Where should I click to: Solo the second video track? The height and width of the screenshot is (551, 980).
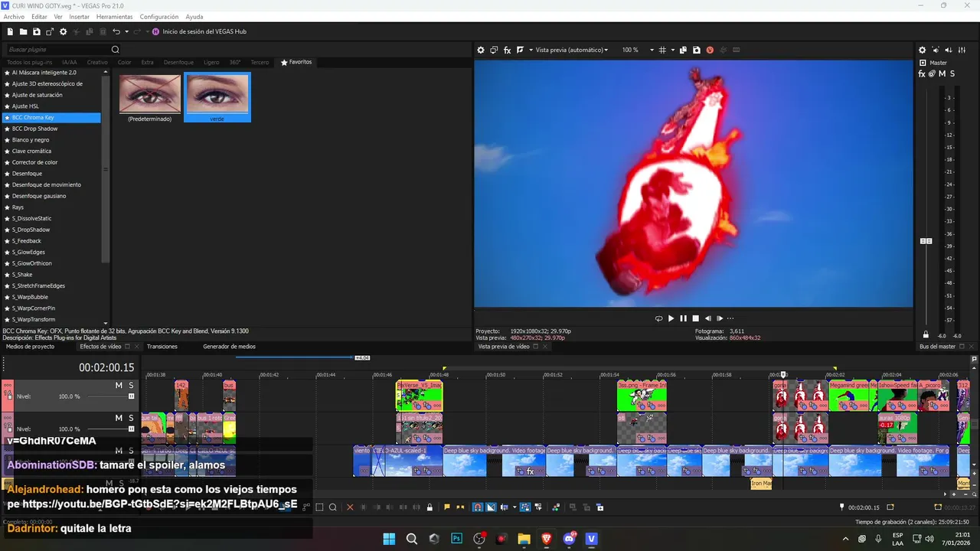(x=131, y=418)
